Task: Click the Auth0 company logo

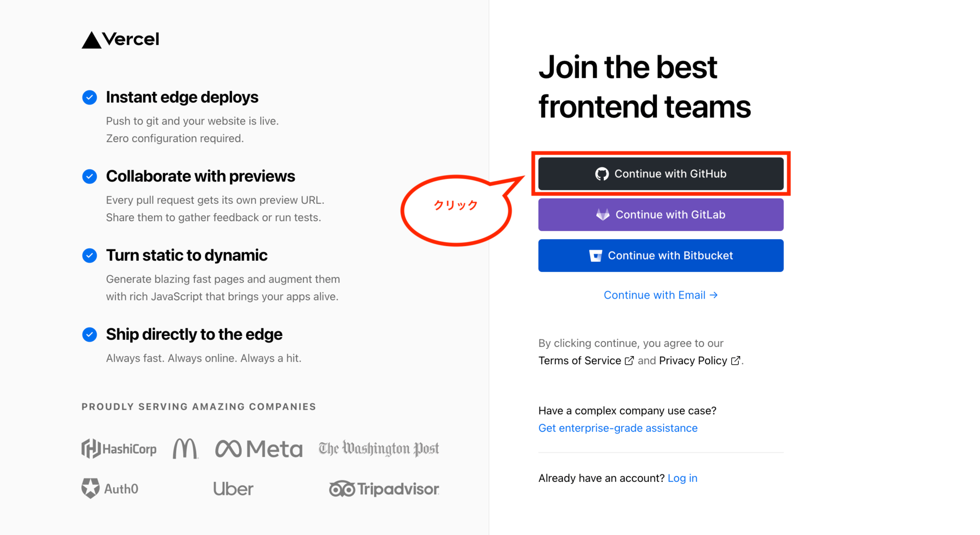Action: [110, 489]
